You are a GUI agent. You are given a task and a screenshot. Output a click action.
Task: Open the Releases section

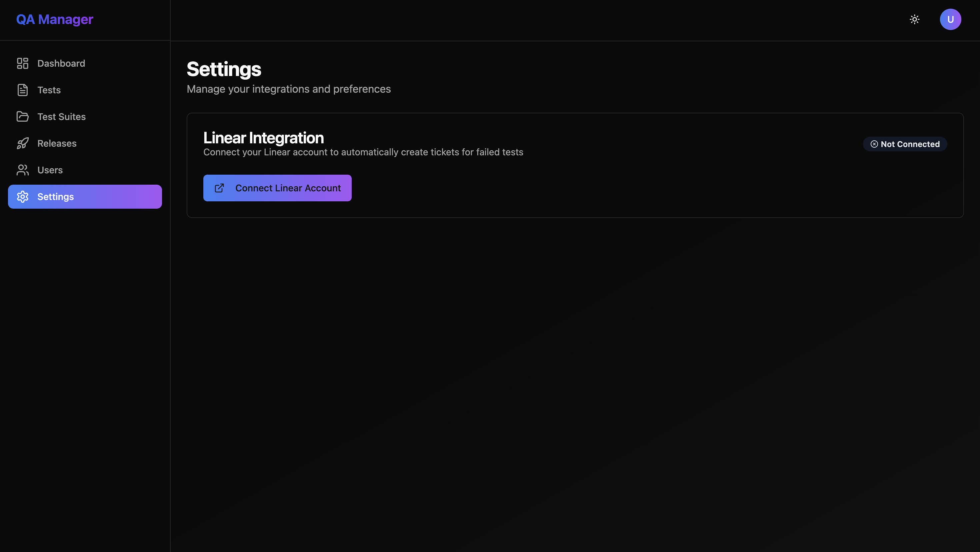click(x=57, y=143)
